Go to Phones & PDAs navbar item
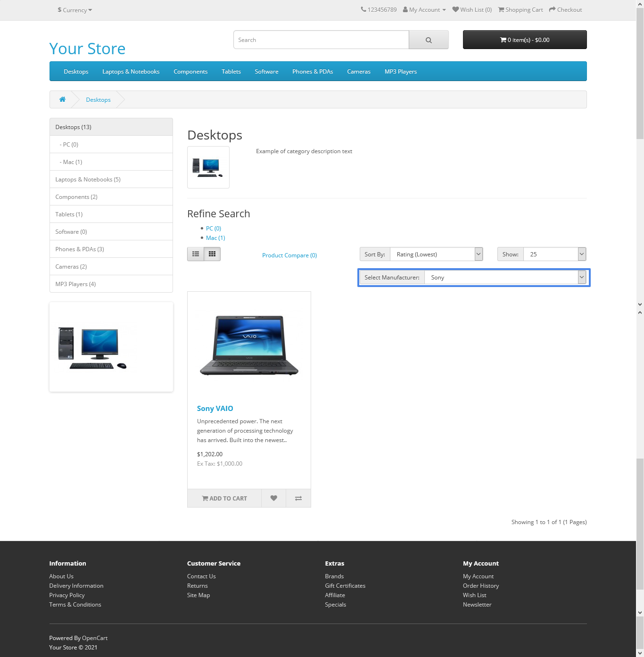The height and width of the screenshot is (657, 644). [x=313, y=72]
